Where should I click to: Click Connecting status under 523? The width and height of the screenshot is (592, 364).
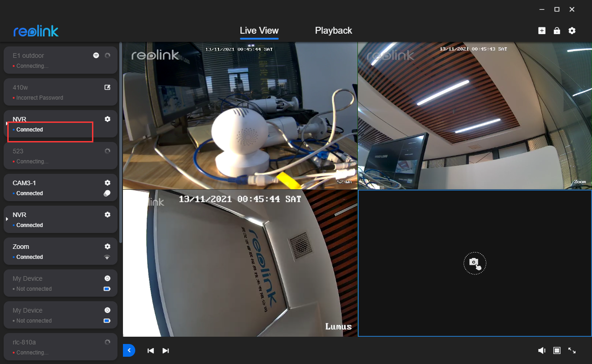pos(32,162)
